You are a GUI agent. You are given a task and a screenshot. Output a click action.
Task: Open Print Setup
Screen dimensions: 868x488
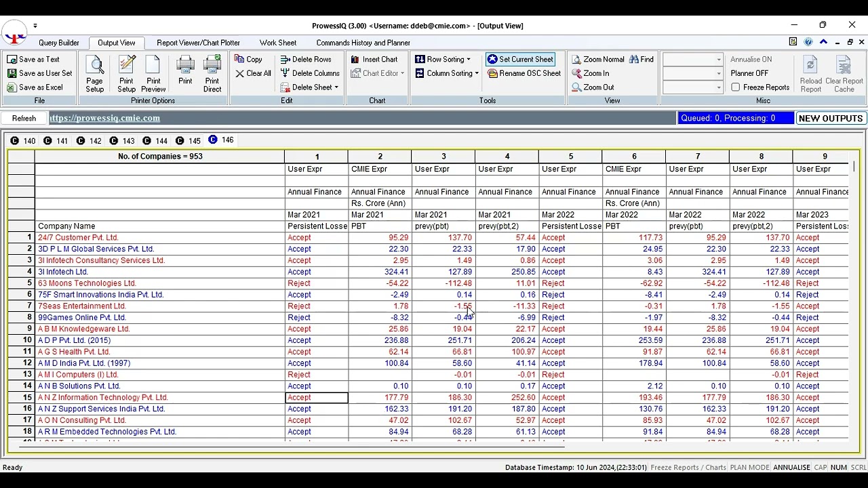point(126,75)
